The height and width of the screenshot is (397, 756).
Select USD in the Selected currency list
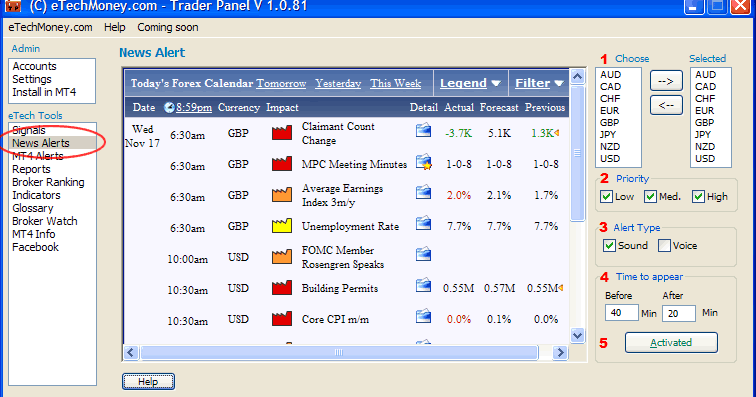click(705, 159)
